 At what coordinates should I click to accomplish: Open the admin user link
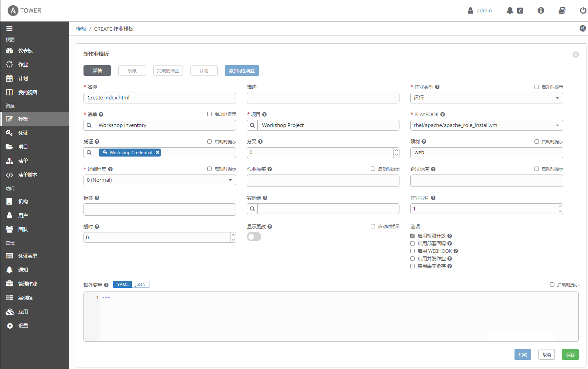(480, 10)
